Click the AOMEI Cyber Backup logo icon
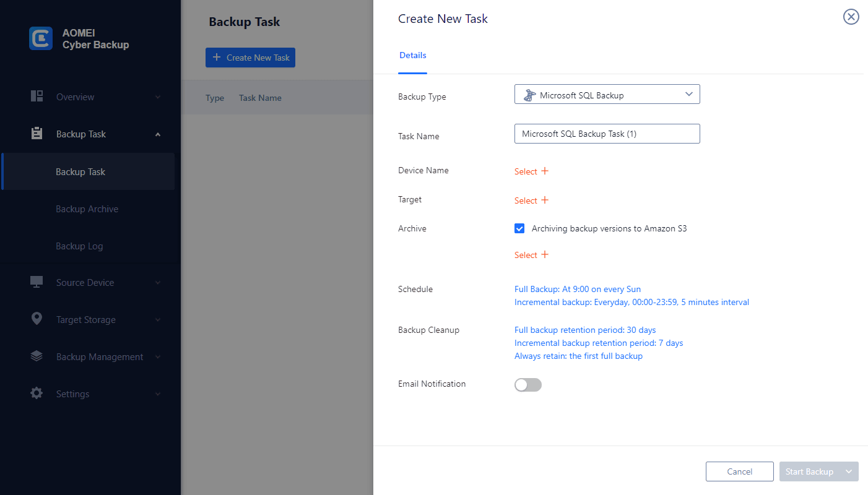Viewport: 868px width, 495px height. (41, 38)
